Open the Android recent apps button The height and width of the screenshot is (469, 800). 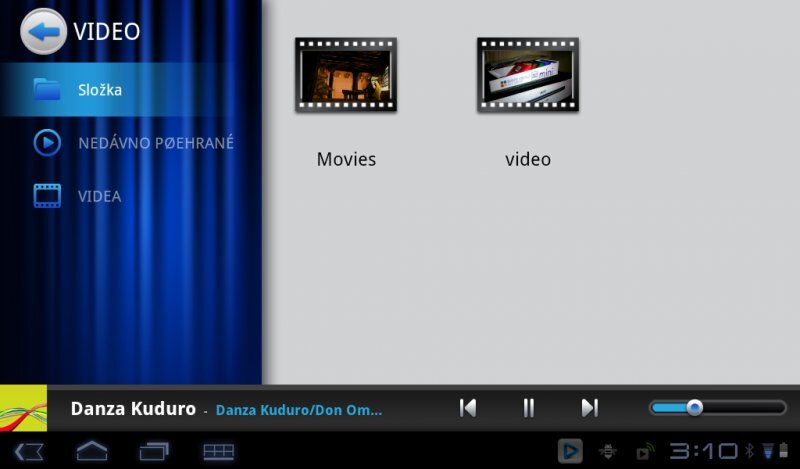(154, 451)
